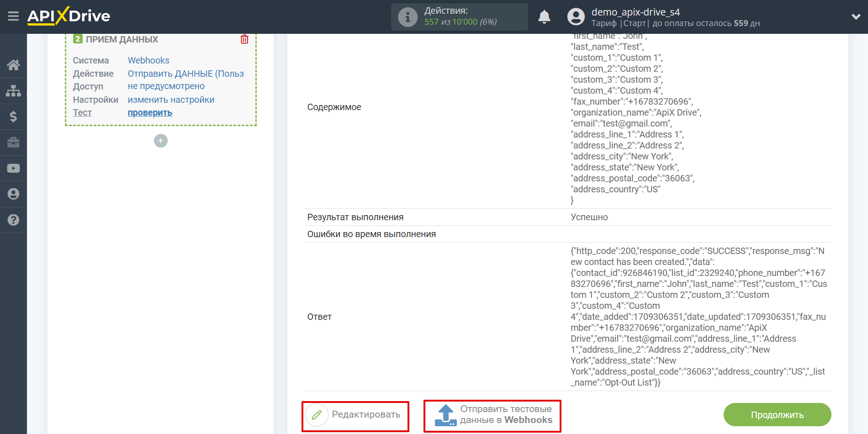Click the actions info icon
The height and width of the screenshot is (434, 868).
coord(408,17)
